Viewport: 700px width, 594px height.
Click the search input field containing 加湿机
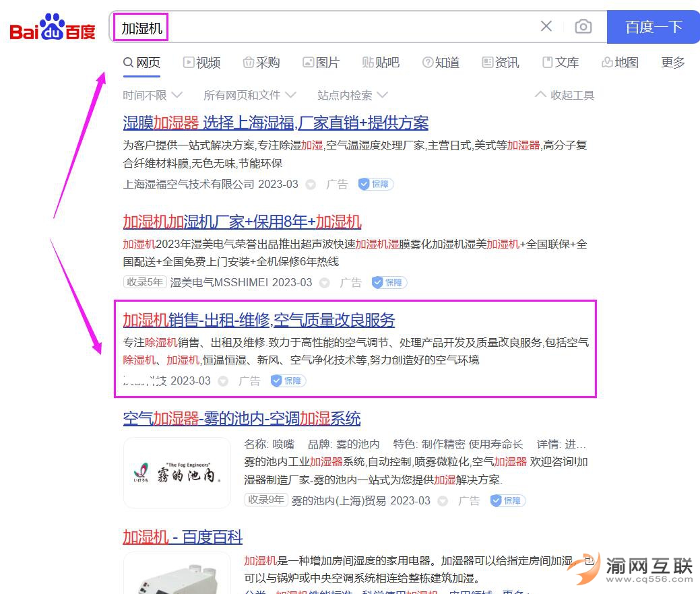(323, 27)
